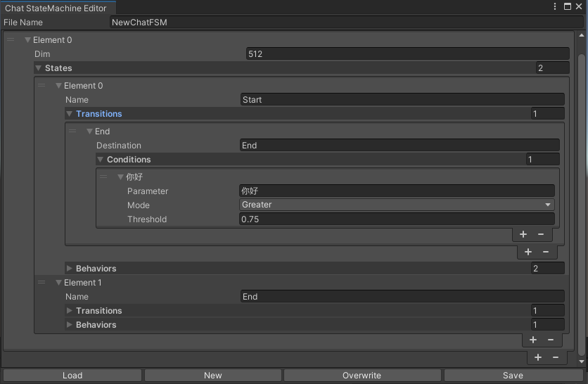Collapse the top-level Element 0 foldout
Screen dimensions: 588x384
click(x=27, y=40)
